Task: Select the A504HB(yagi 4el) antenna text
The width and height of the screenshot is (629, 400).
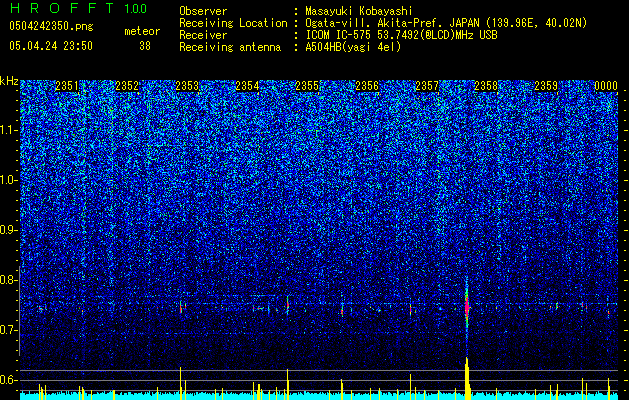Action: (x=353, y=47)
